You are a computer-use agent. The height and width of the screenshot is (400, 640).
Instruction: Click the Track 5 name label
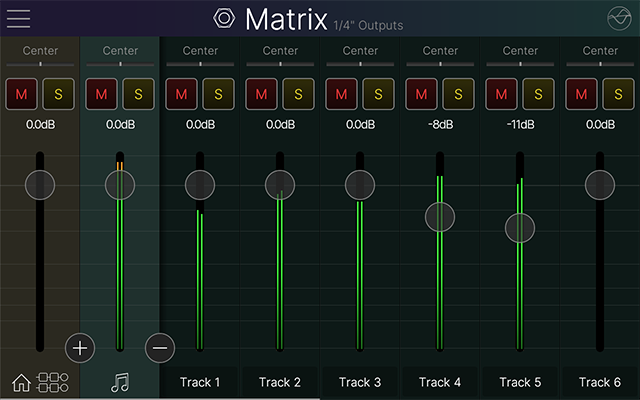520,382
